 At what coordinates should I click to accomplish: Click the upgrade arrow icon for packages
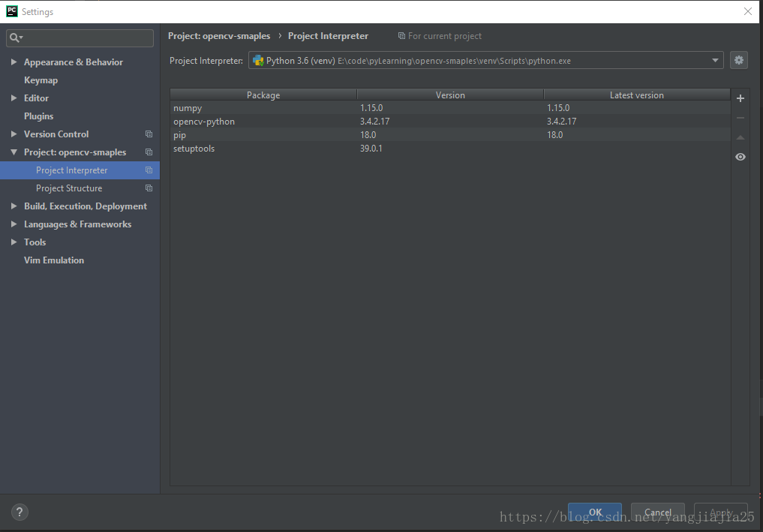pyautogui.click(x=740, y=137)
